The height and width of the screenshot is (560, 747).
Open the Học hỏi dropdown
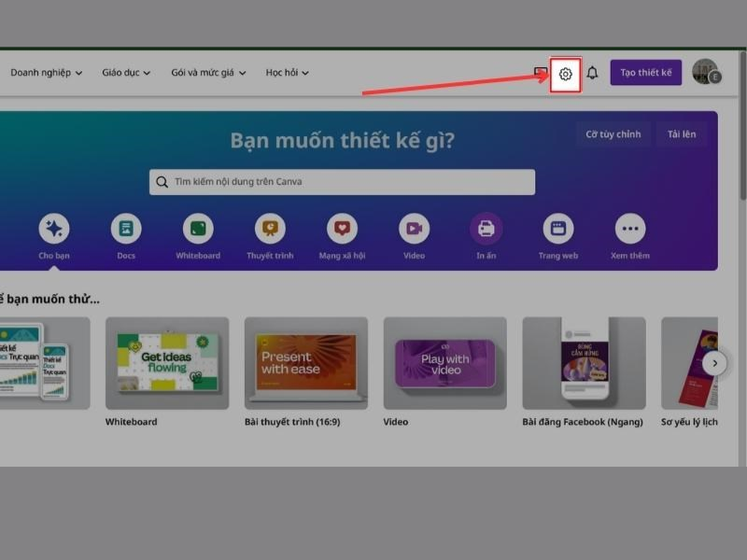pyautogui.click(x=287, y=72)
